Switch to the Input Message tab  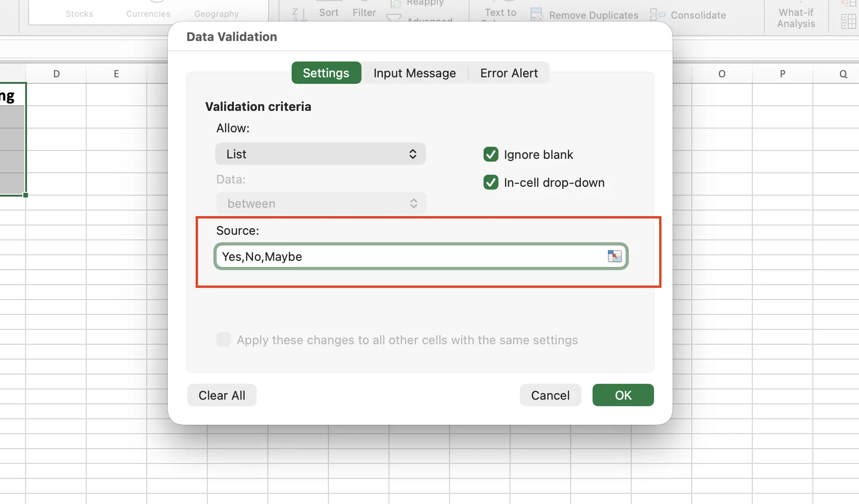pos(414,73)
